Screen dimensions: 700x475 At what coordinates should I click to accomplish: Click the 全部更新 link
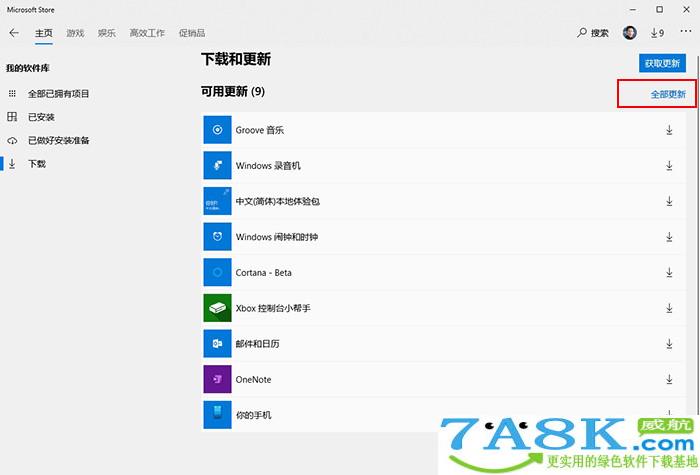(x=668, y=94)
